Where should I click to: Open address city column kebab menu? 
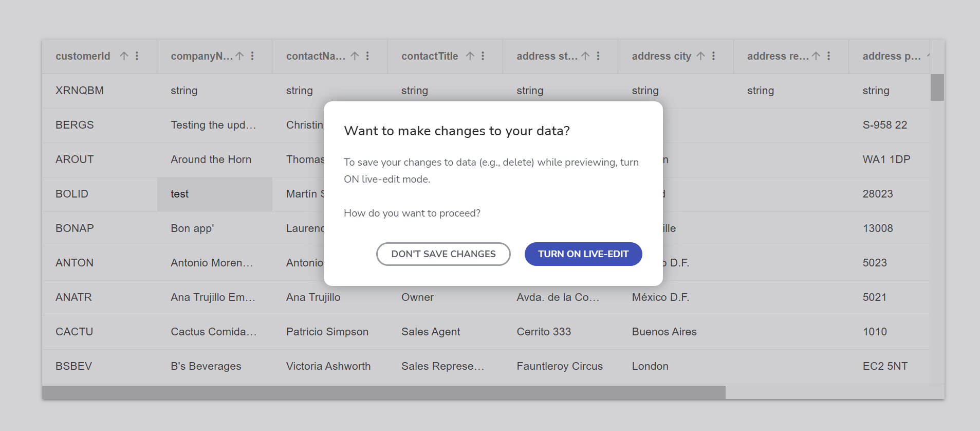tap(713, 56)
